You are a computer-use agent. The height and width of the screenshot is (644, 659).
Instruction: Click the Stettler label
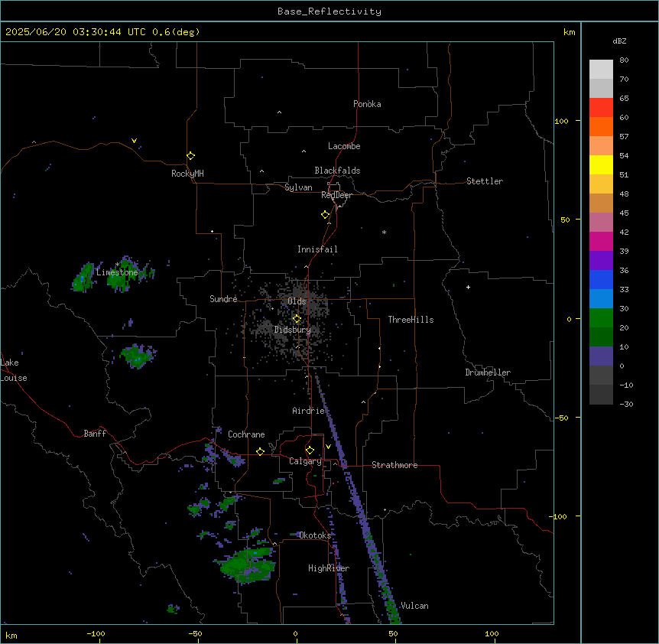[485, 181]
